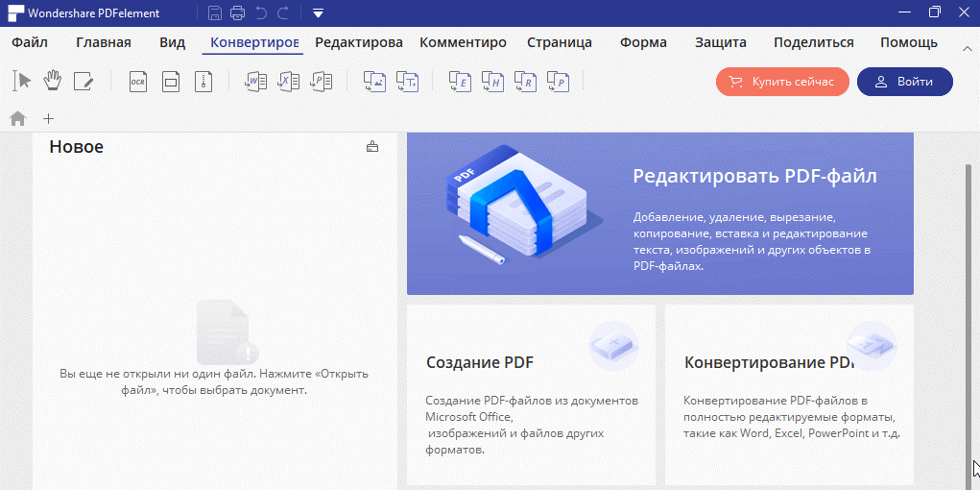
Task: Switch to the Защита tab
Action: (721, 42)
